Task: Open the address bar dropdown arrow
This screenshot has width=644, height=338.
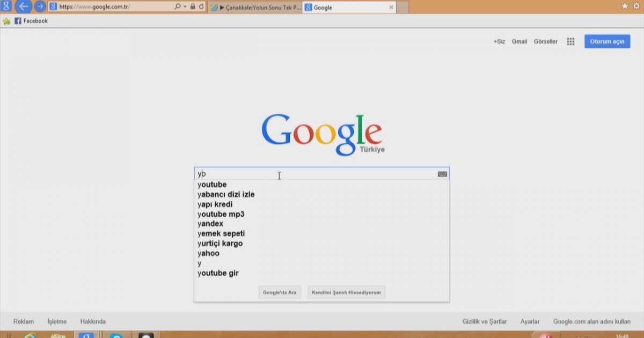Action: tap(185, 7)
